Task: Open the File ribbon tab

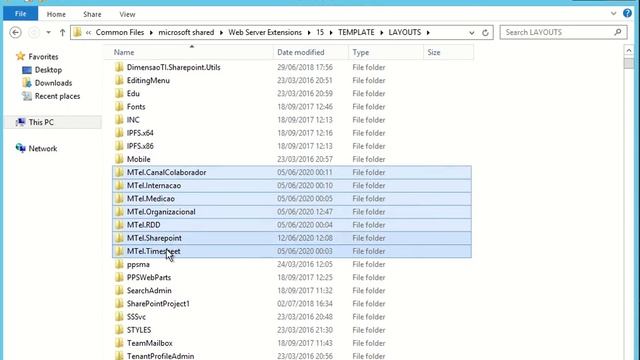Action: click(x=20, y=14)
